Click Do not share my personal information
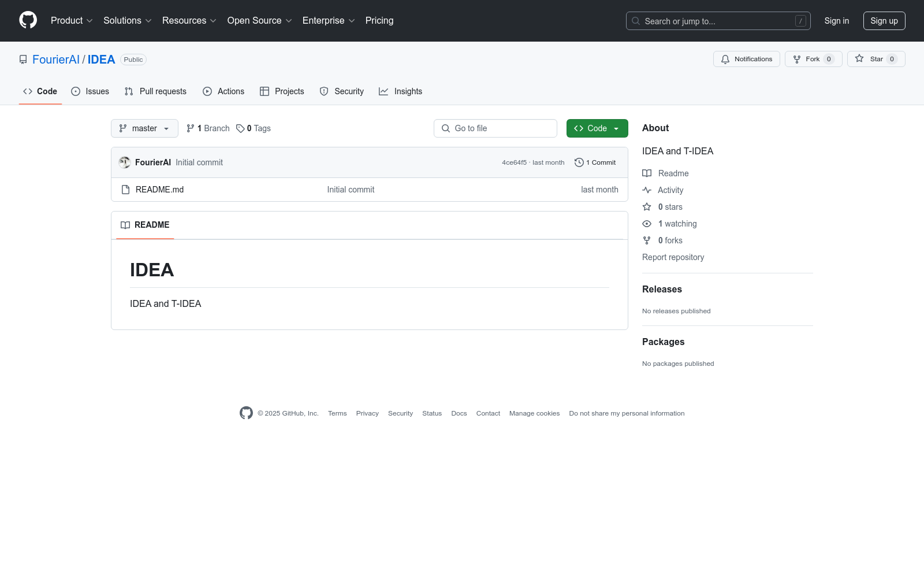Viewport: 924px width, 578px height. [x=627, y=413]
